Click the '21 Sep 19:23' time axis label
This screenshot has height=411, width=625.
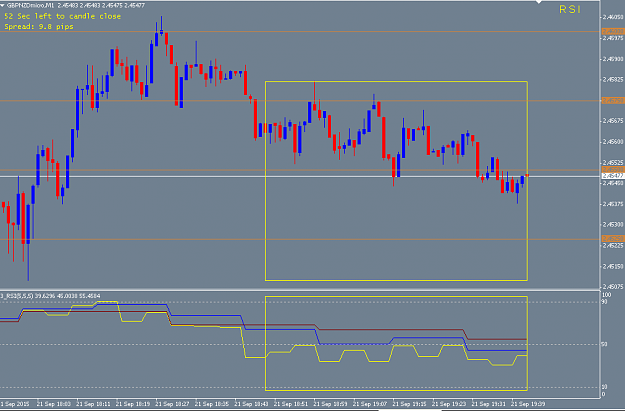tap(449, 404)
